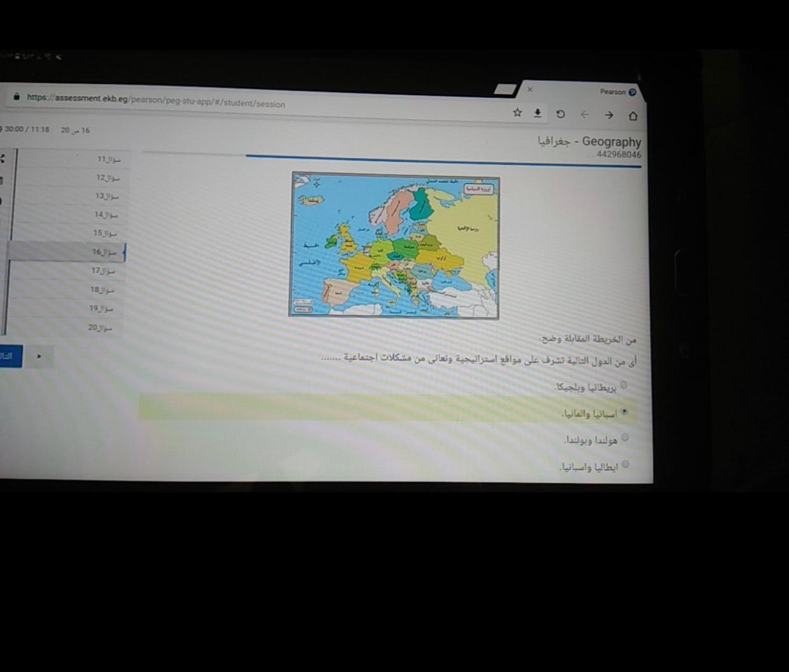Go forward using the browser forward arrow

tap(609, 115)
